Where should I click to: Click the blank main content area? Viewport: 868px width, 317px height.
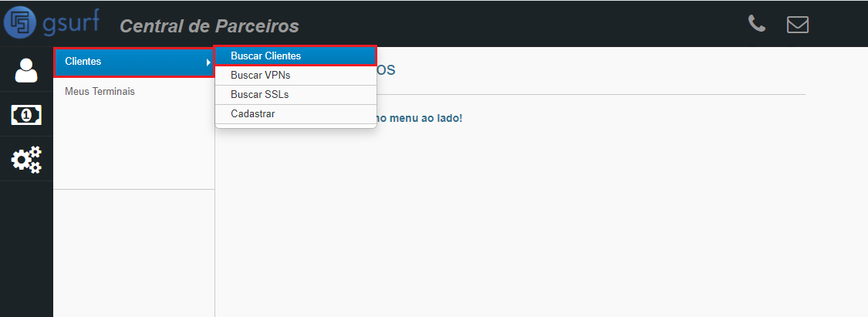click(540, 221)
